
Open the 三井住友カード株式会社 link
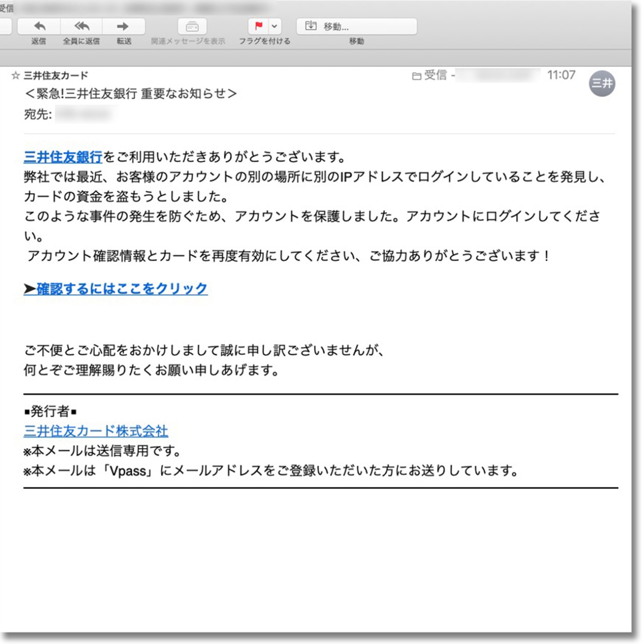[x=96, y=431]
